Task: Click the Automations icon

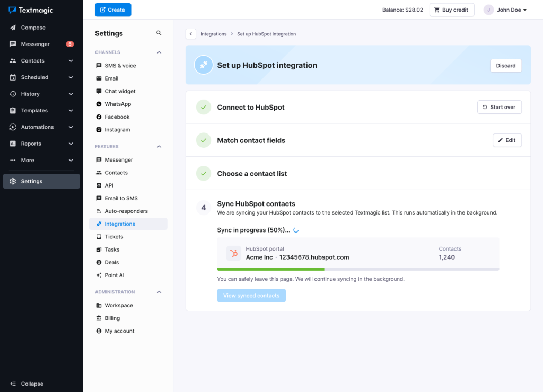Action: 13,127
